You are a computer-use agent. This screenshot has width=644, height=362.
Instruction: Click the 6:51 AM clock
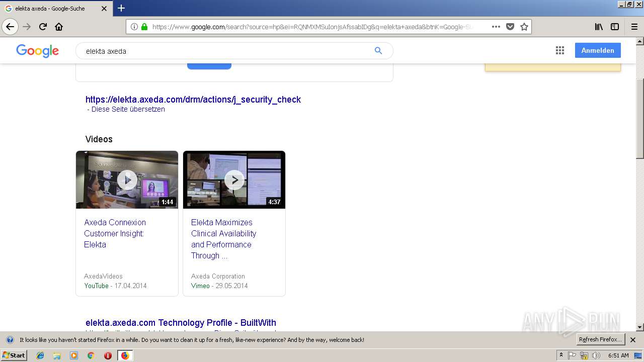(618, 355)
